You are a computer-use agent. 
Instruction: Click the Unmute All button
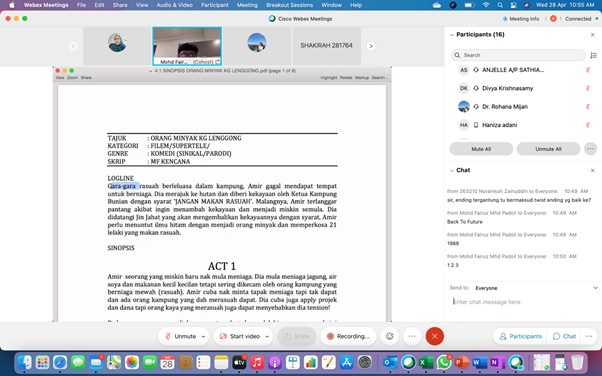coord(548,149)
